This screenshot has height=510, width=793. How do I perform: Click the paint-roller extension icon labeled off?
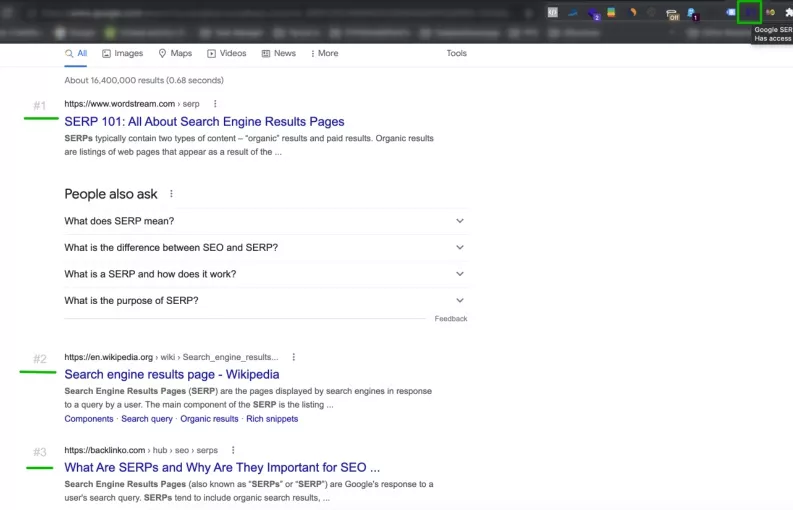(672, 14)
